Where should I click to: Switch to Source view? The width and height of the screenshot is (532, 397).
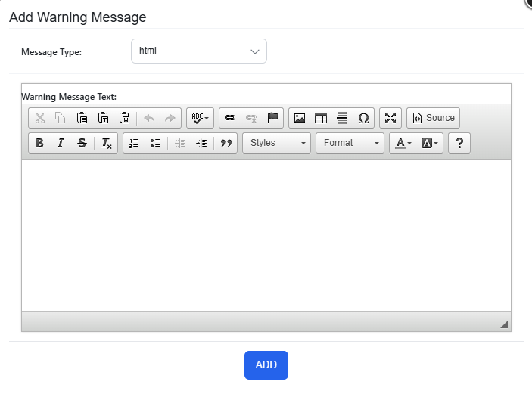point(434,118)
